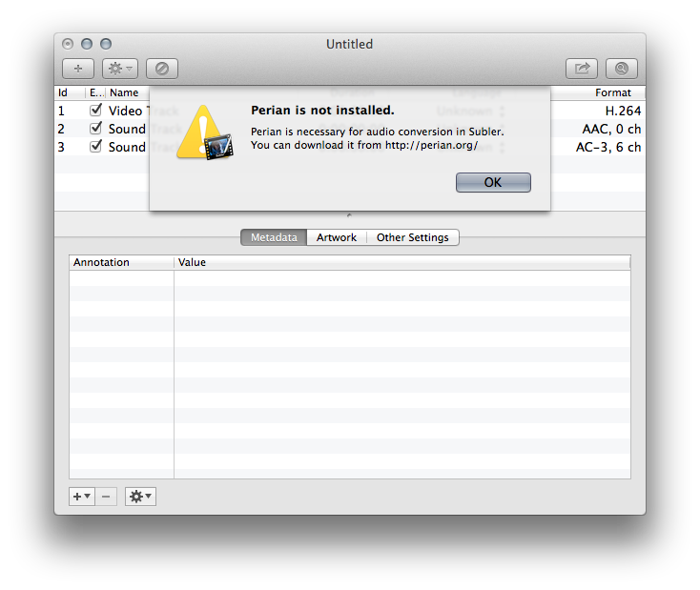The height and width of the screenshot is (590, 700).
Task: Switch to the Artwork tab
Action: click(x=337, y=237)
